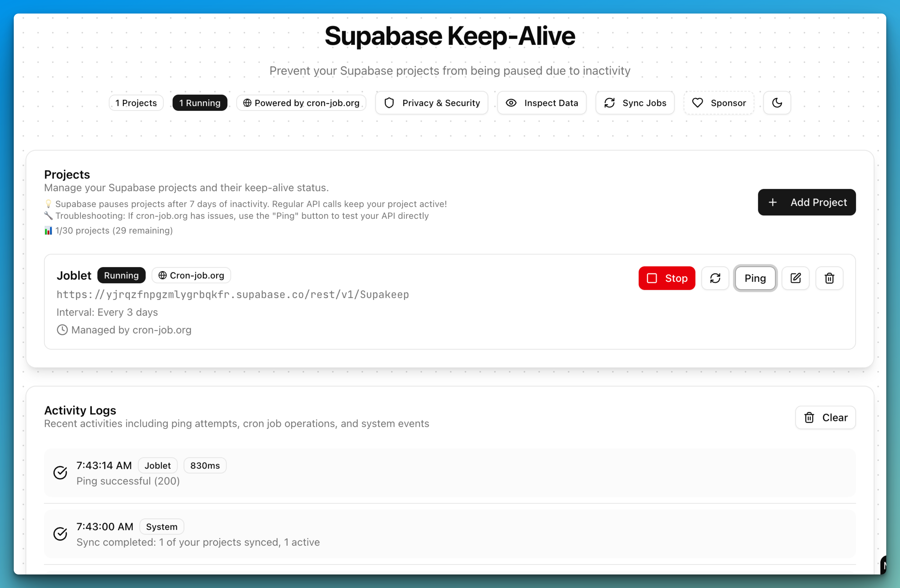Stop the Joblet keep-alive job

click(667, 278)
